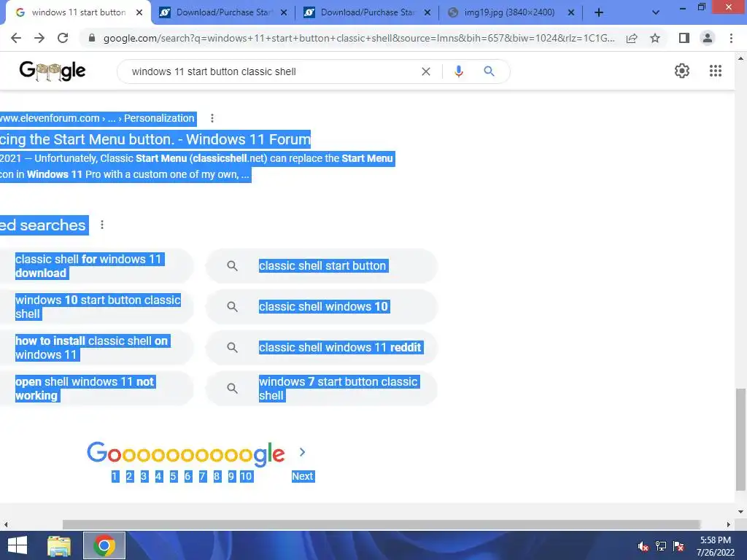Go back to the previous page

[16, 38]
